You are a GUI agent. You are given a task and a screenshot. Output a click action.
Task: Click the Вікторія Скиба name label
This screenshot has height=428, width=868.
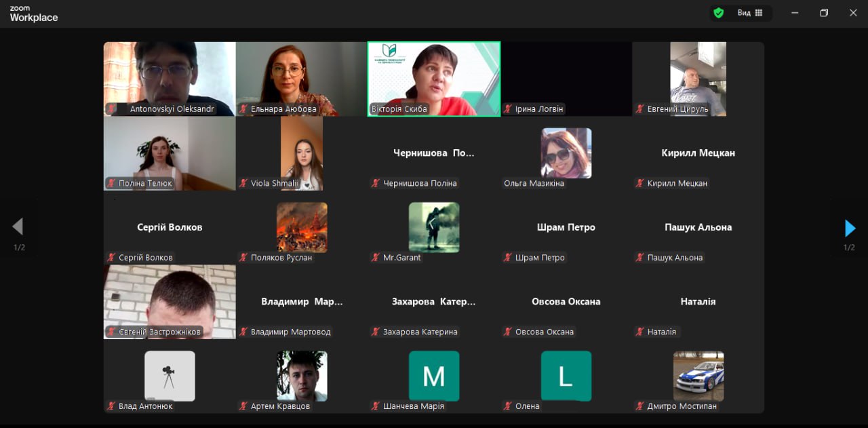(x=399, y=109)
